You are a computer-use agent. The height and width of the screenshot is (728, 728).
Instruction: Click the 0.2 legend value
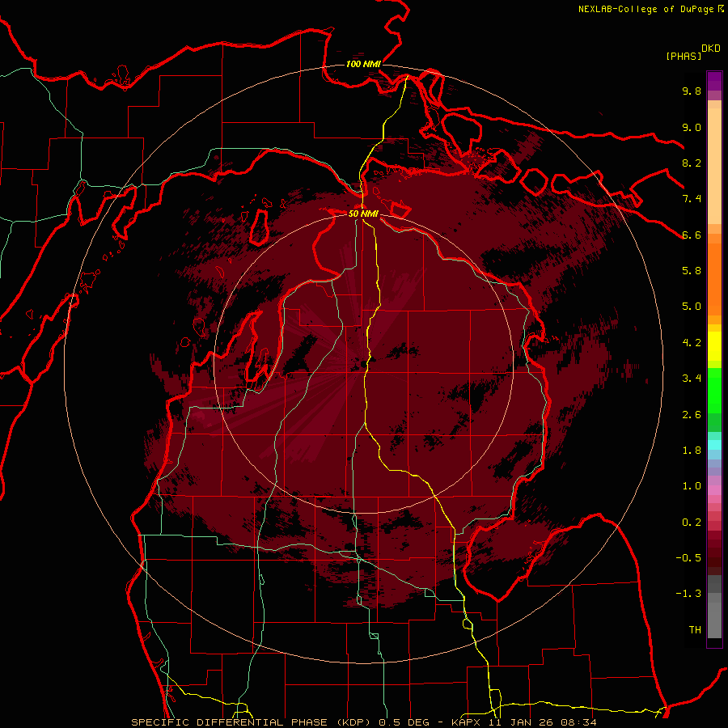pos(692,523)
